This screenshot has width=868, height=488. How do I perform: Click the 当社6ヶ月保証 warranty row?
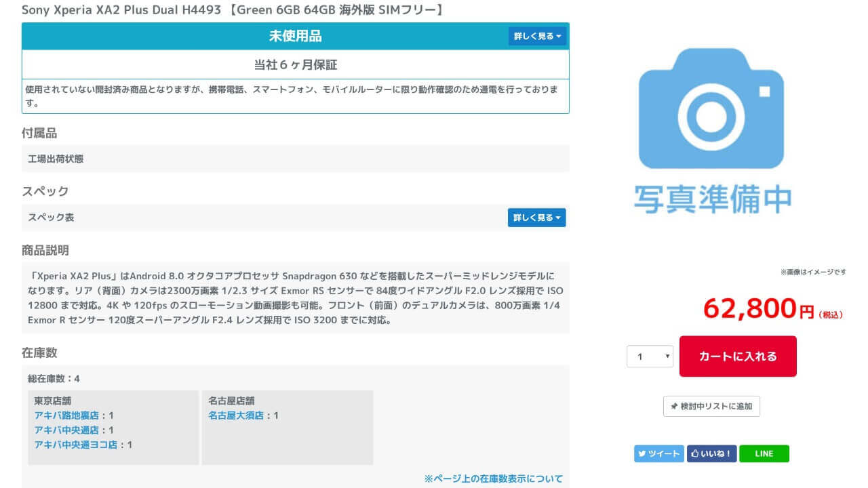295,65
